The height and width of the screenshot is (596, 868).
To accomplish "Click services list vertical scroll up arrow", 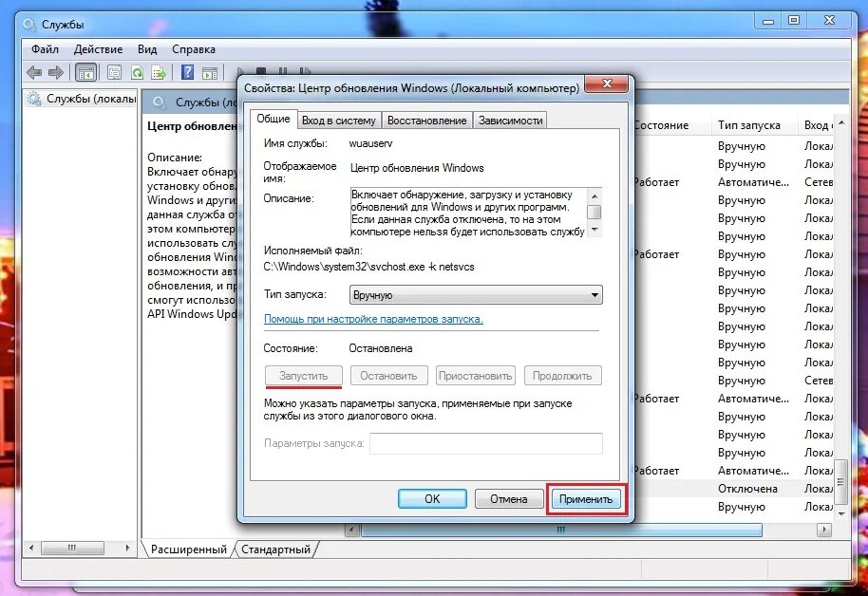I will [x=841, y=122].
